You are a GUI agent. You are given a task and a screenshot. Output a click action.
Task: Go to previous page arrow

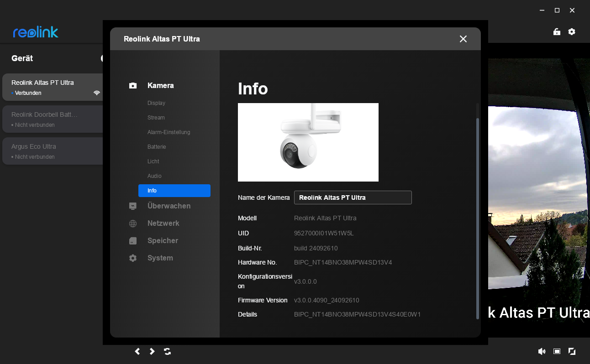tap(137, 351)
